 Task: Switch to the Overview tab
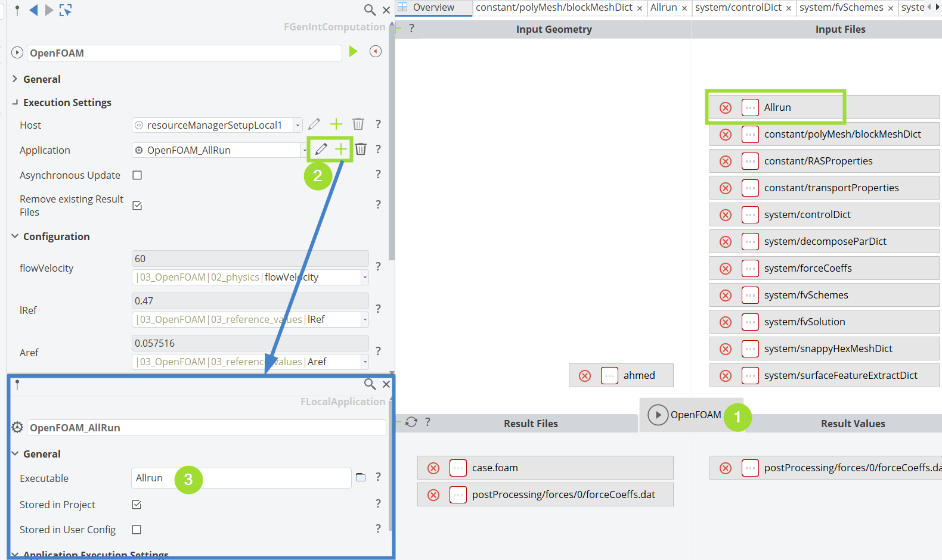pyautogui.click(x=433, y=7)
